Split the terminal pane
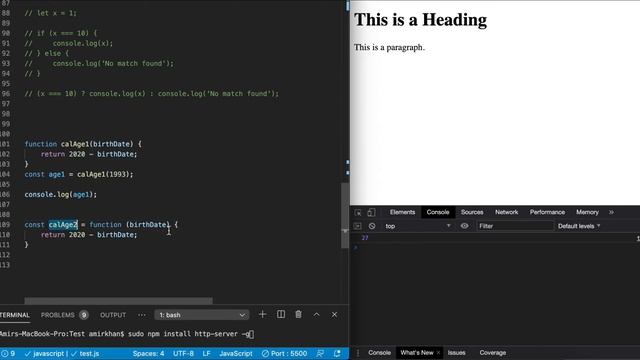Image resolution: width=640 pixels, height=360 pixels. pyautogui.click(x=281, y=314)
